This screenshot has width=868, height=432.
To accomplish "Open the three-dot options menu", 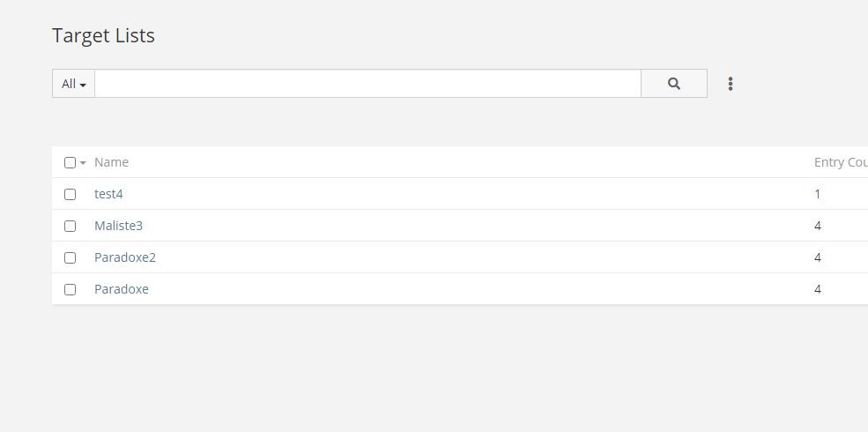I will click(731, 84).
